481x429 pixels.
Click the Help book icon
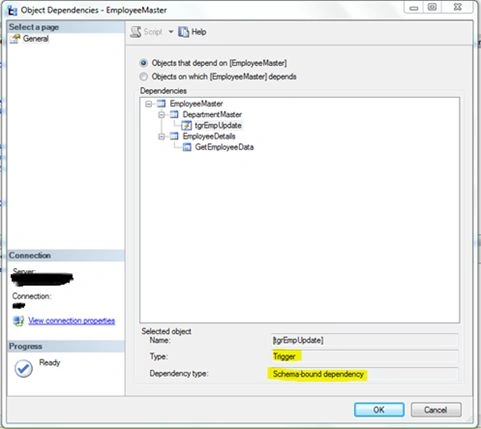pyautogui.click(x=183, y=32)
